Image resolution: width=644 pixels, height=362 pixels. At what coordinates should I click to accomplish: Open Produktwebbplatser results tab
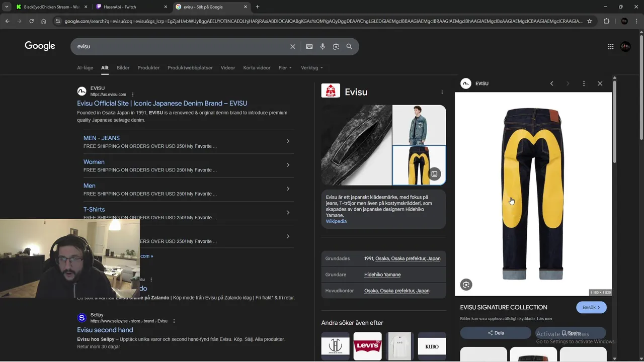pos(190,67)
